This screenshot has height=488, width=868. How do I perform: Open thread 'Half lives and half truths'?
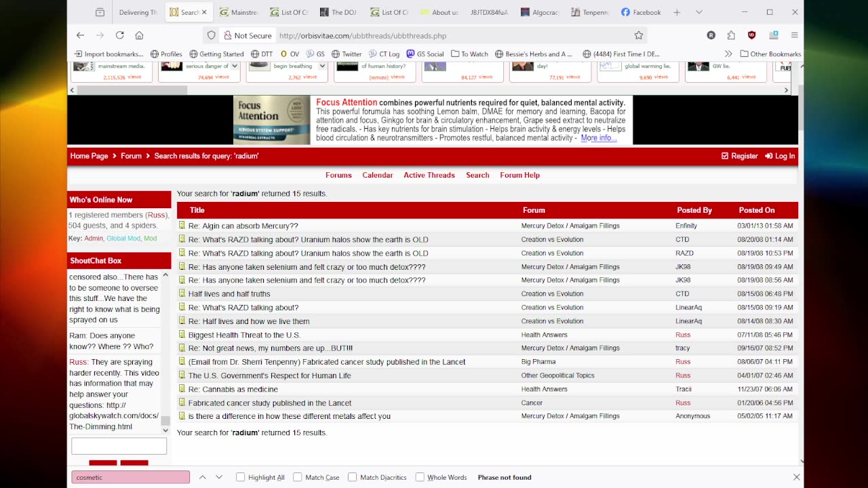point(229,293)
